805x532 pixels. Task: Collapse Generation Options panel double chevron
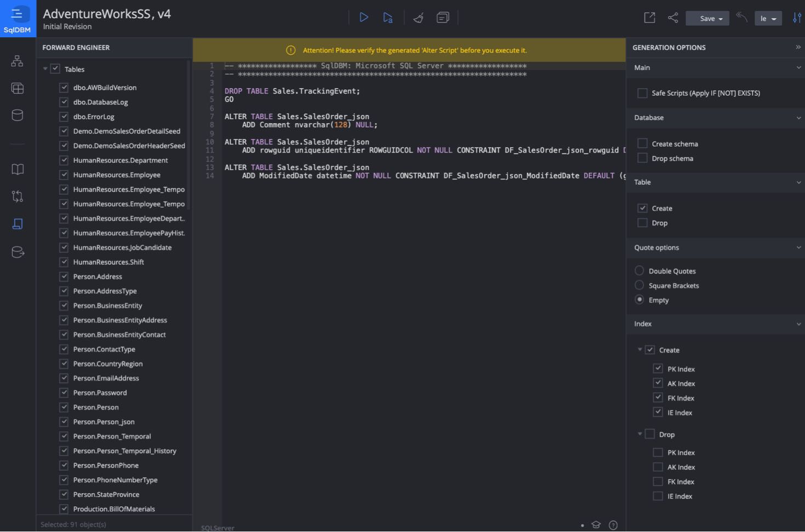pos(798,47)
